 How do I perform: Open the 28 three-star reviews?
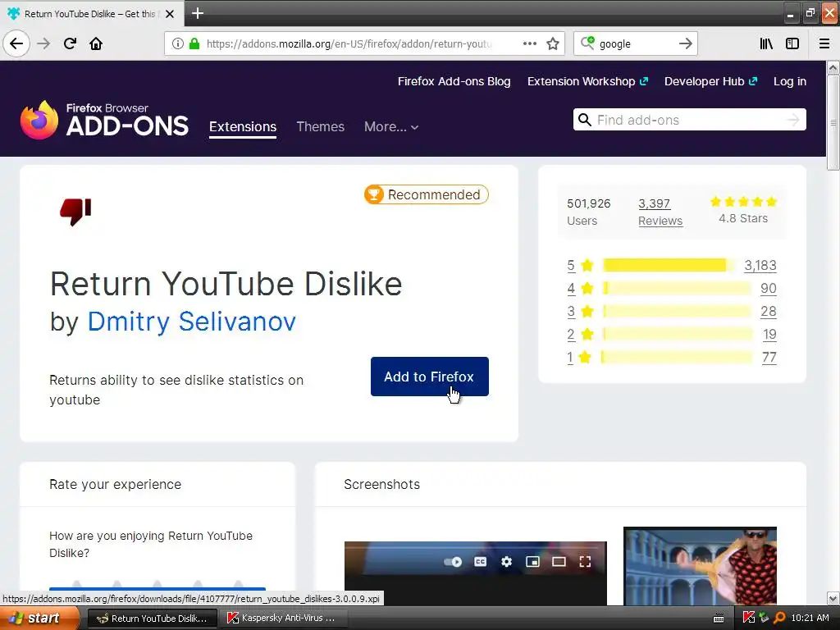(768, 311)
